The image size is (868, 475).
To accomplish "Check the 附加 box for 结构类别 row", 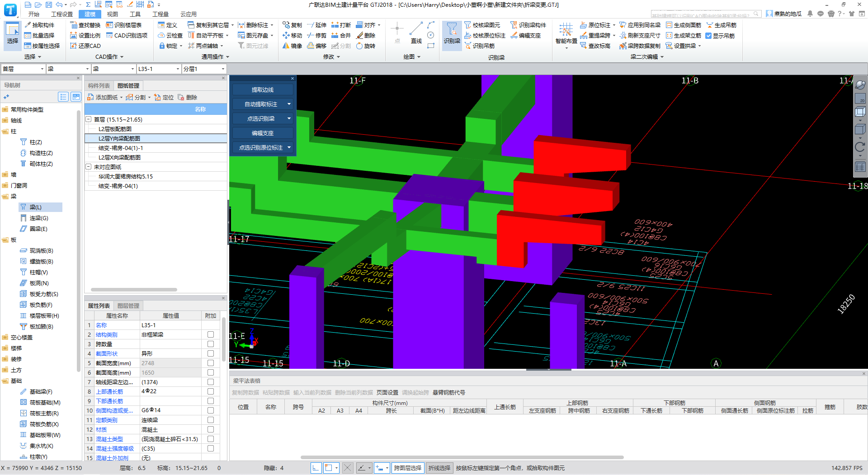I will (211, 334).
